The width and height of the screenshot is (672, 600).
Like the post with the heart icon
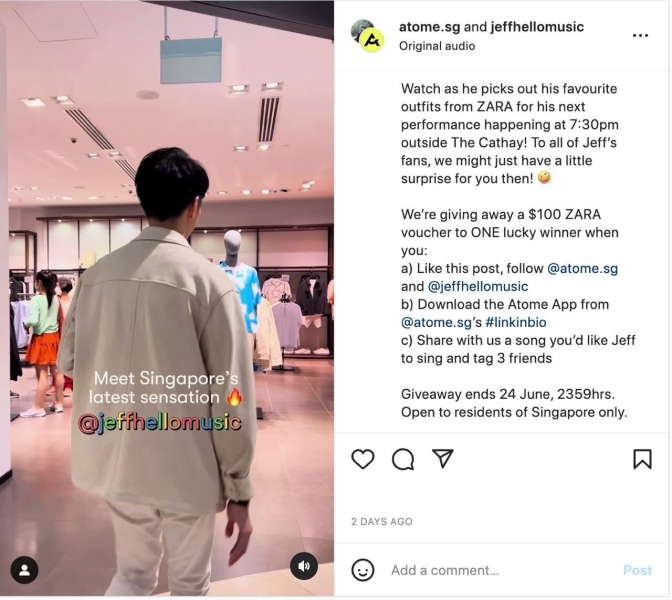coord(363,459)
